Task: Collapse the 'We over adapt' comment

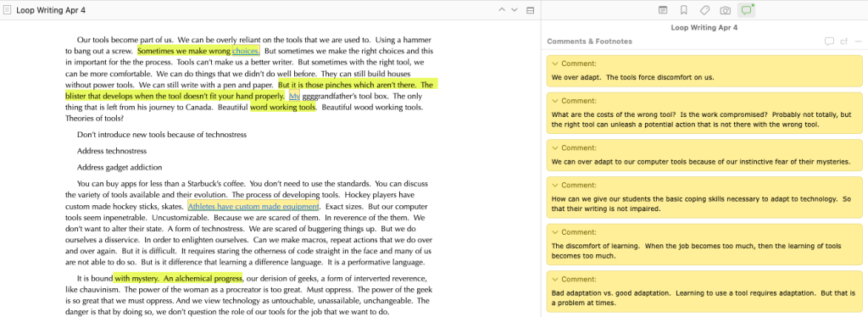Action: pyautogui.click(x=555, y=64)
